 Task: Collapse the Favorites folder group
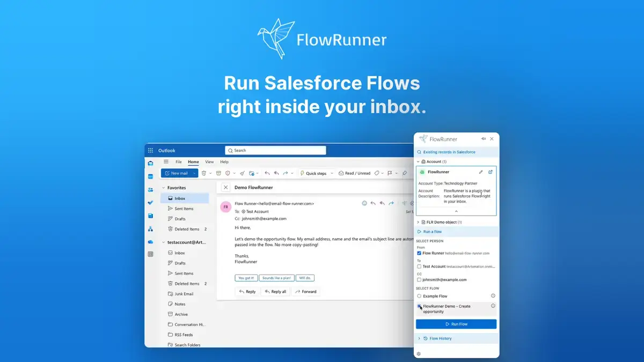(x=163, y=188)
